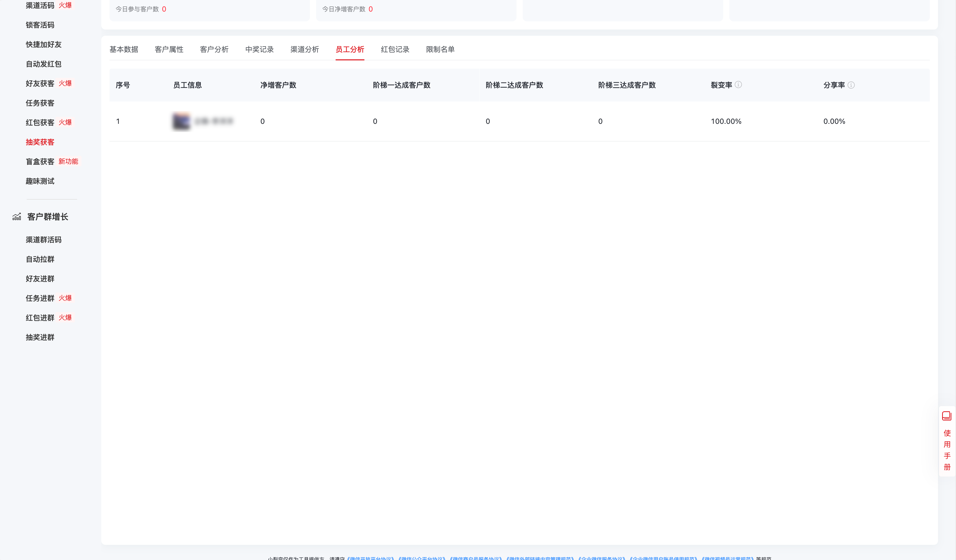Click the 客户群增长 chart icon
The image size is (956, 560).
pos(16,217)
